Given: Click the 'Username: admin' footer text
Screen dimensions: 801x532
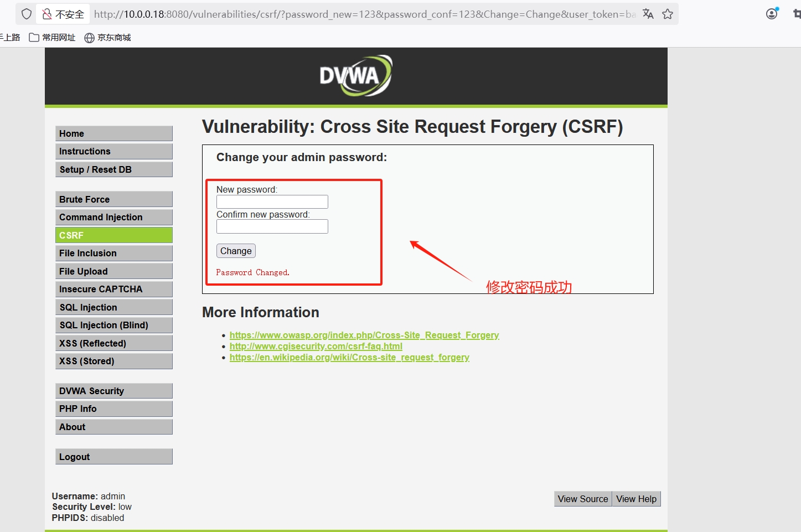Looking at the screenshot, I should pyautogui.click(x=89, y=496).
